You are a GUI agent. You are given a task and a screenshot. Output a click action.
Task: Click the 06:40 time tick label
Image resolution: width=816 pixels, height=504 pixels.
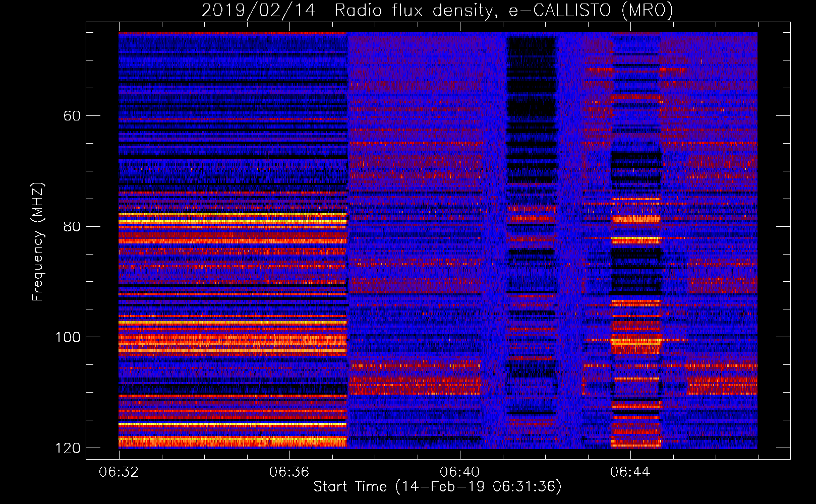(459, 472)
